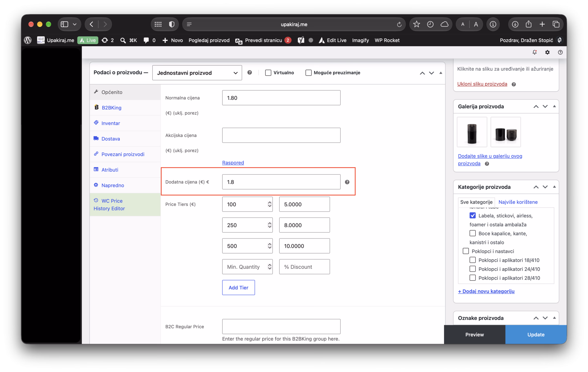Uncheck Labela, stickovi, airless category
588x372 pixels.
[x=473, y=216]
